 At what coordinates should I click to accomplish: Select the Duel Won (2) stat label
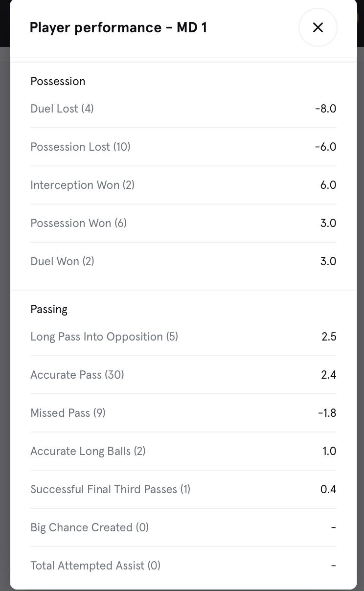[62, 261]
